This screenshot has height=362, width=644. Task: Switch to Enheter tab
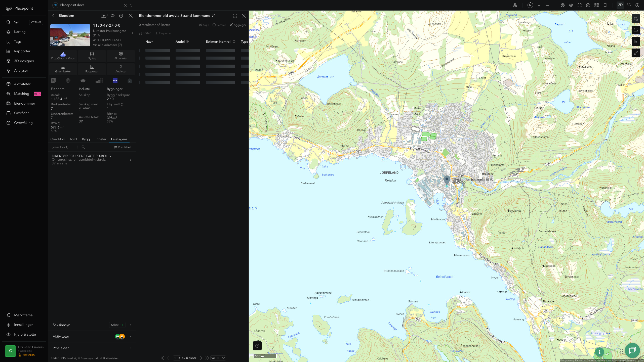pyautogui.click(x=100, y=139)
